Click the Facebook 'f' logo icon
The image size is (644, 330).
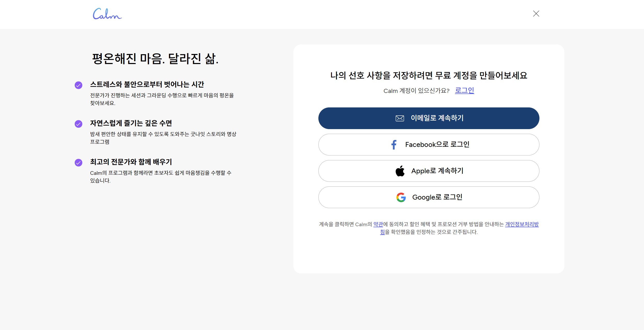(394, 145)
